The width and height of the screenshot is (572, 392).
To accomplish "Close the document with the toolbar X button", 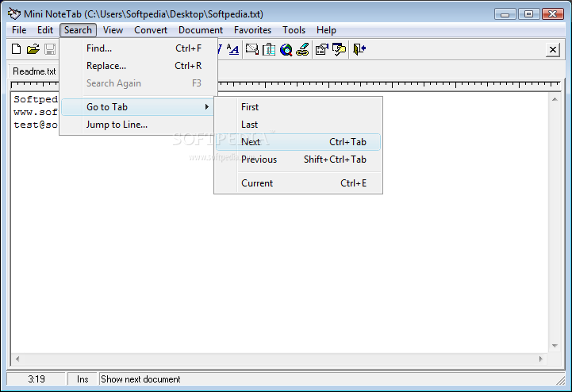I will 553,49.
